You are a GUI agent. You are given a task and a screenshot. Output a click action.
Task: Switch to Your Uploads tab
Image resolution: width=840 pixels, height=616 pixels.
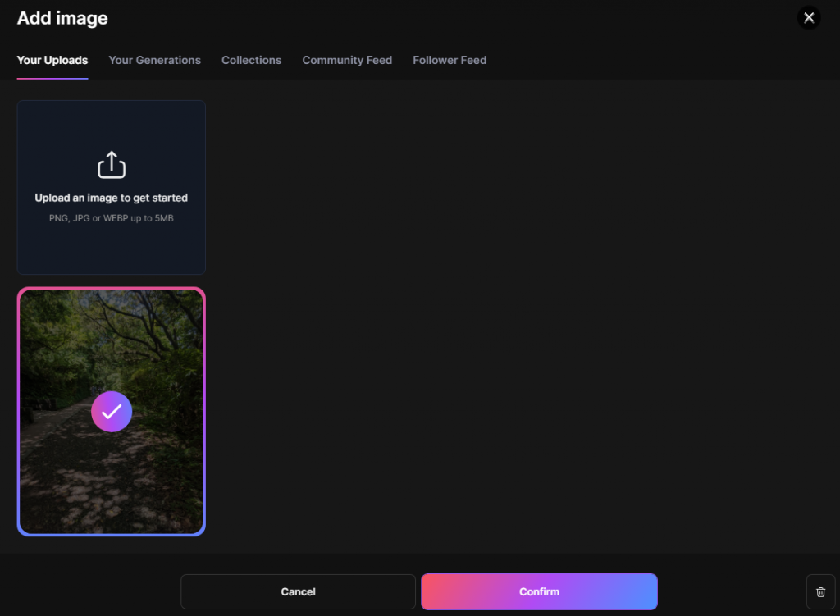point(52,60)
